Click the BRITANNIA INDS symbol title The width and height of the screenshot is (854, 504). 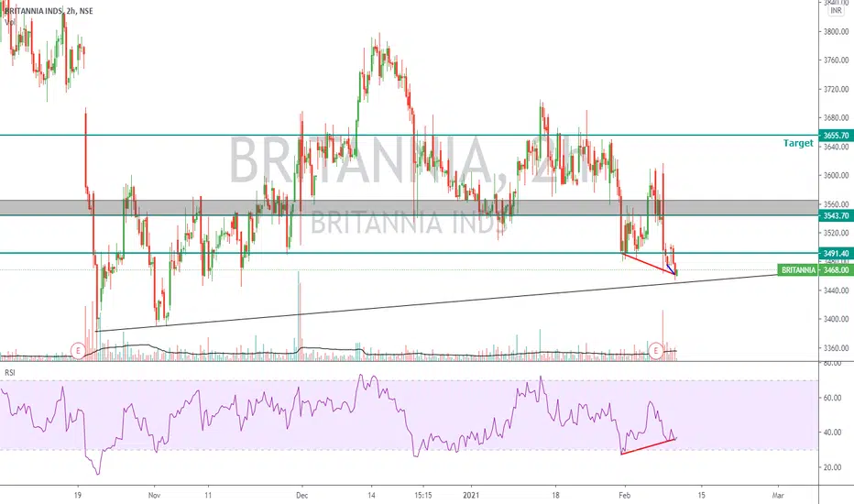click(49, 11)
